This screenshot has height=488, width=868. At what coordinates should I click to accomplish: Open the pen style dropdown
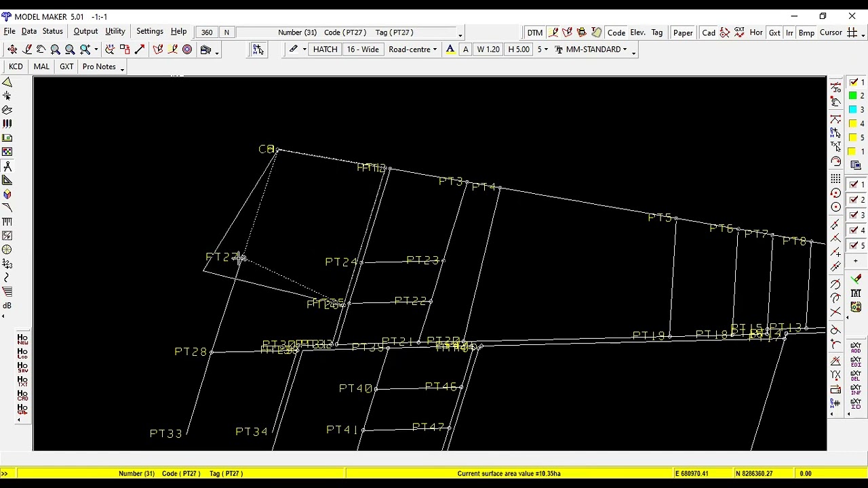coord(304,49)
